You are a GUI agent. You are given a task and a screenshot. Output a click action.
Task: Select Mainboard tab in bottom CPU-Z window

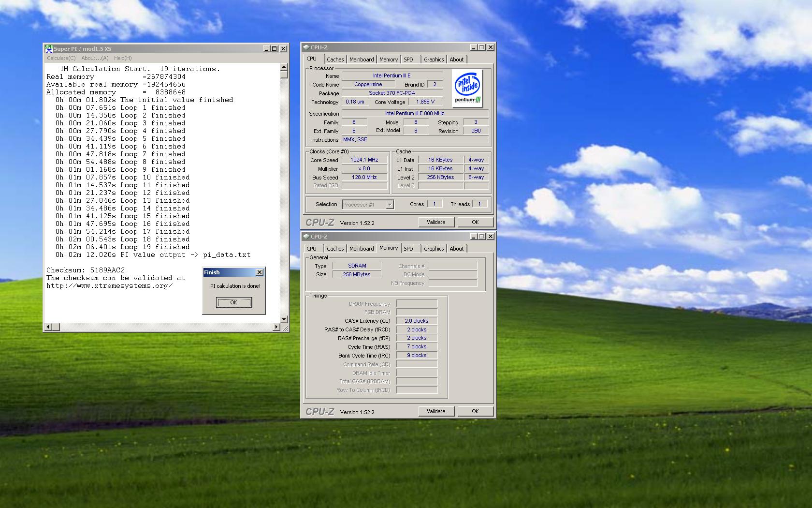(x=362, y=249)
